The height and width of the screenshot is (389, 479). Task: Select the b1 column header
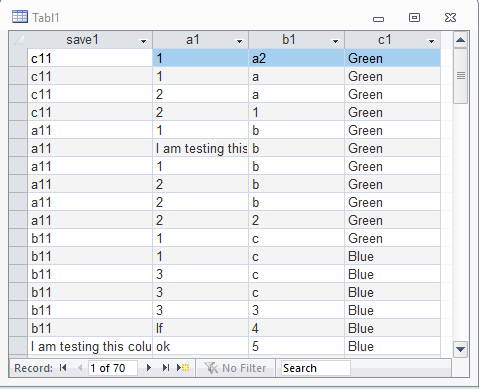click(x=296, y=40)
